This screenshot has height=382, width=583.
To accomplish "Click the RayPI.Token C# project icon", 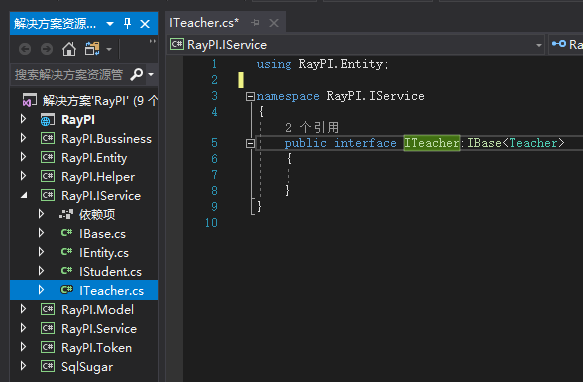I will click(48, 347).
